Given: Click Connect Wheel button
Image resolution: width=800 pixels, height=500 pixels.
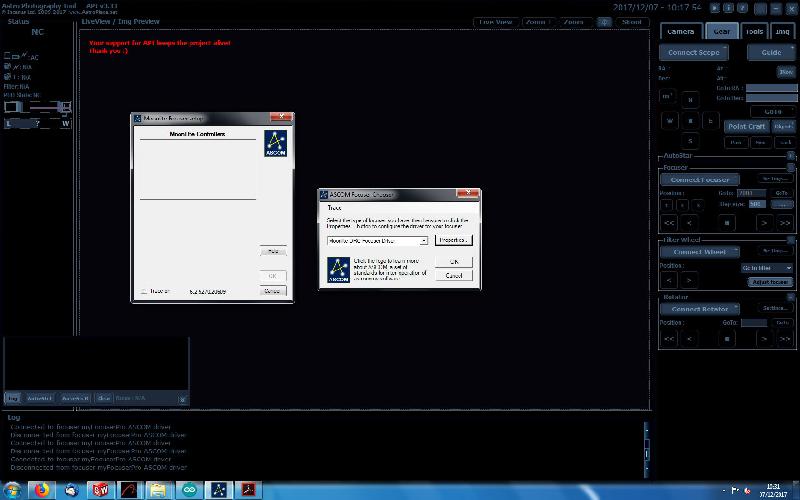Looking at the screenshot, I should (x=699, y=252).
